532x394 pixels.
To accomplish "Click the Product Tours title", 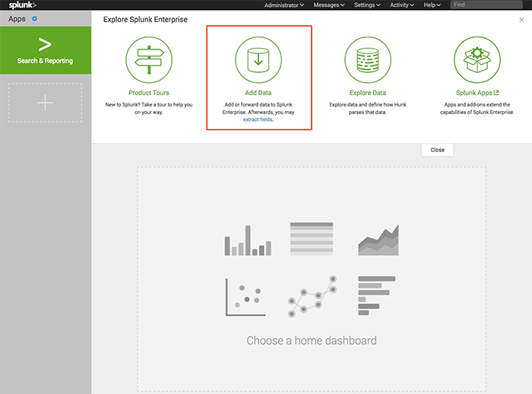I will coord(149,92).
